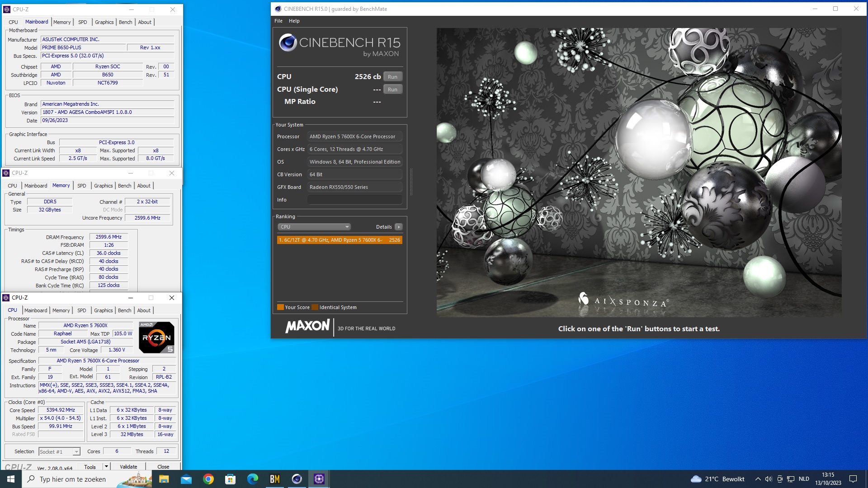Open Details arrow in Ranking panel
Viewport: 868px width, 488px height.
point(398,227)
